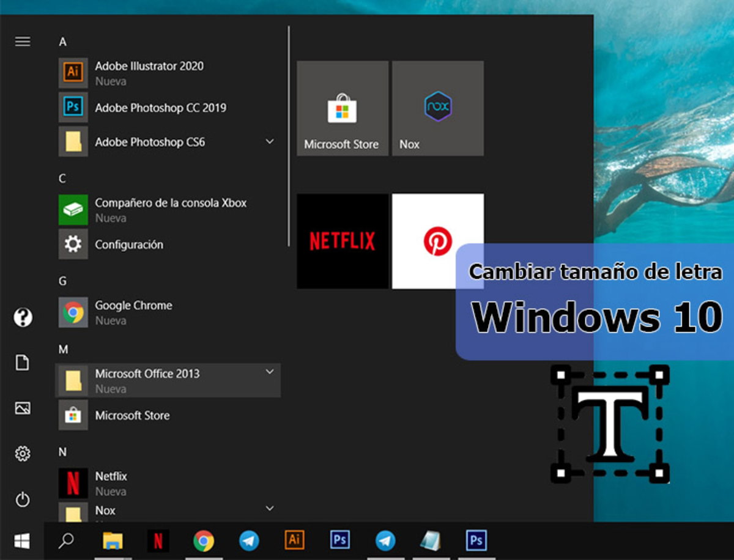The height and width of the screenshot is (560, 734).
Task: Jump to letter A section header
Action: 62,42
